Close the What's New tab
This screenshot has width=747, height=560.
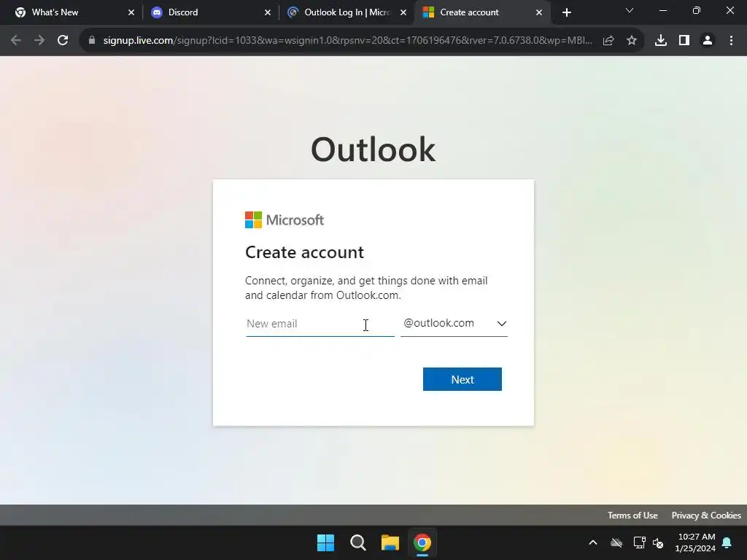tap(131, 12)
